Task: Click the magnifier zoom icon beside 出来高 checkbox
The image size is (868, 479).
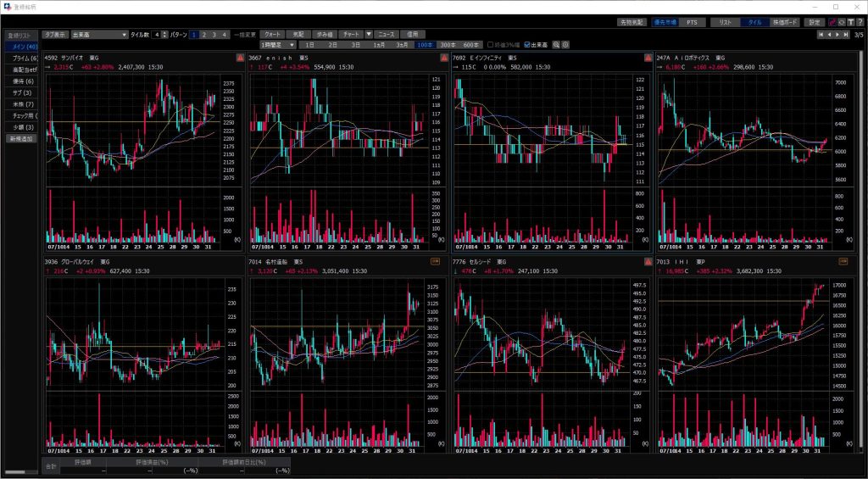Action: click(557, 44)
